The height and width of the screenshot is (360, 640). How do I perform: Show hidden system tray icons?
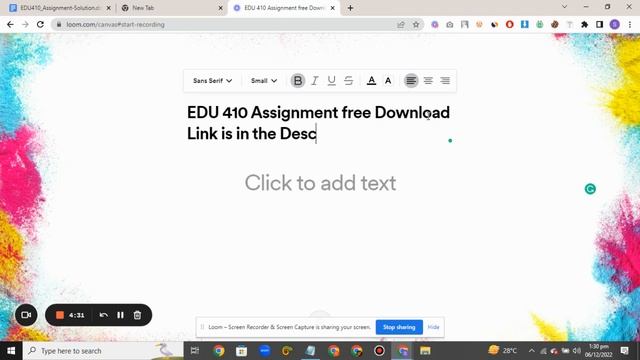(x=531, y=351)
